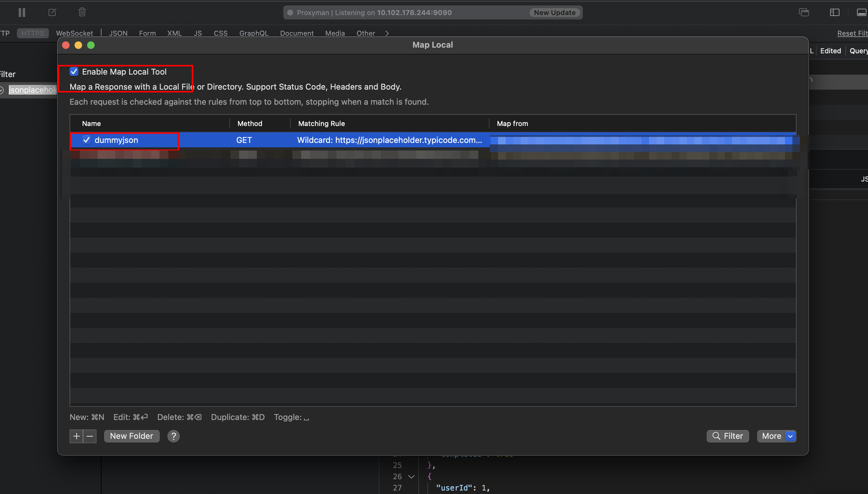This screenshot has height=494, width=868.
Task: Toggle the bottom panel layout icon
Action: [861, 13]
